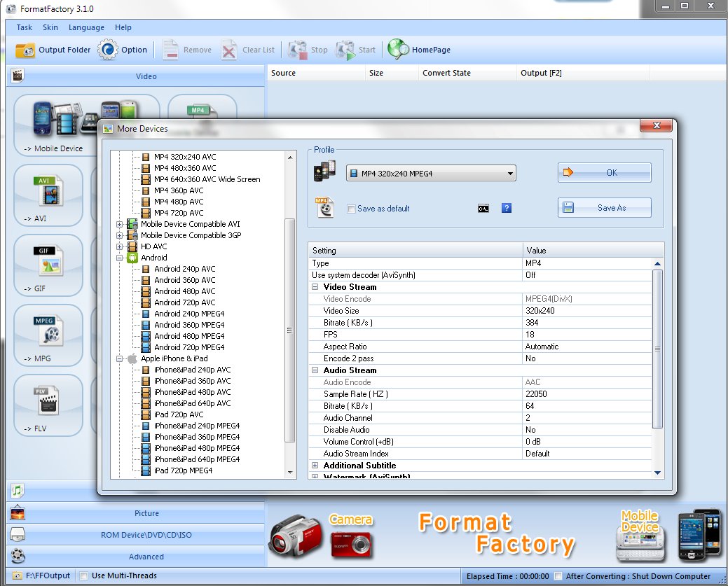Click the Stop toolbar icon

[x=297, y=50]
